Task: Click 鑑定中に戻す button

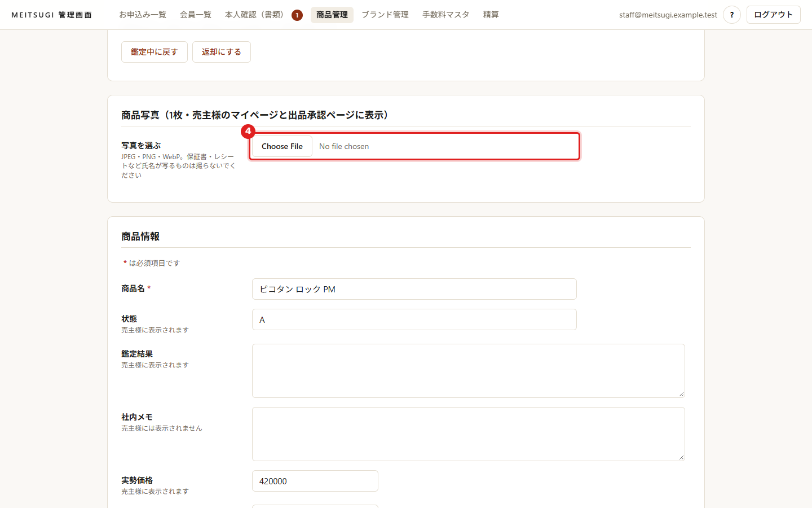Action: pyautogui.click(x=155, y=52)
